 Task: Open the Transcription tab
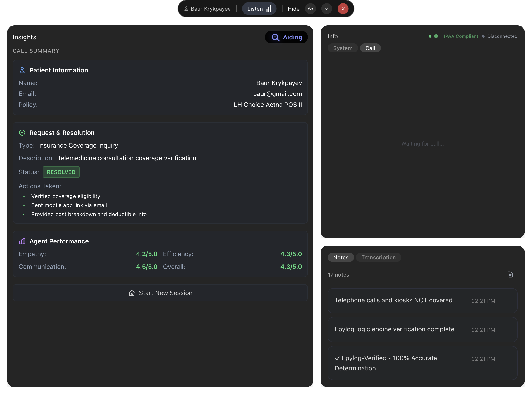click(x=378, y=257)
